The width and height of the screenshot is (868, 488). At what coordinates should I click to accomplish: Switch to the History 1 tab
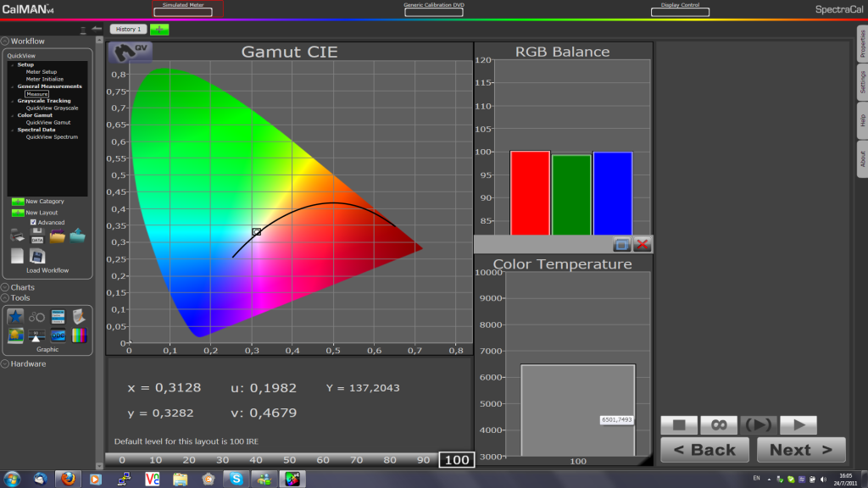(x=129, y=30)
